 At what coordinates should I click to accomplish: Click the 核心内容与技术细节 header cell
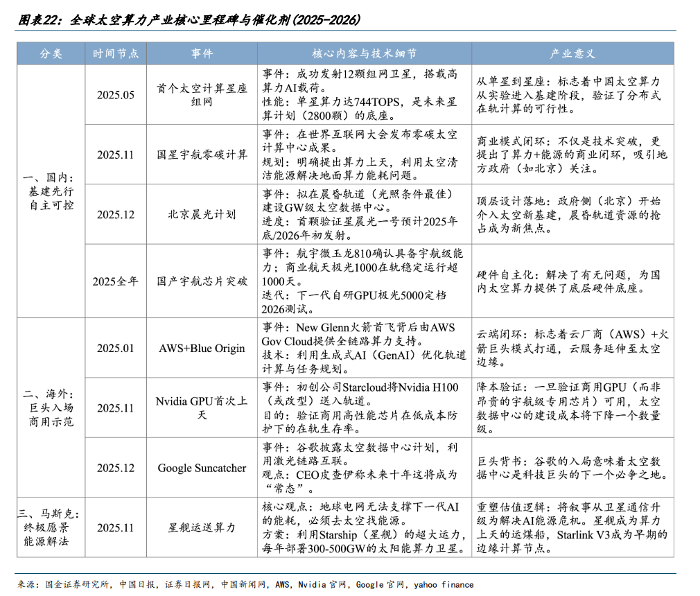[365, 53]
